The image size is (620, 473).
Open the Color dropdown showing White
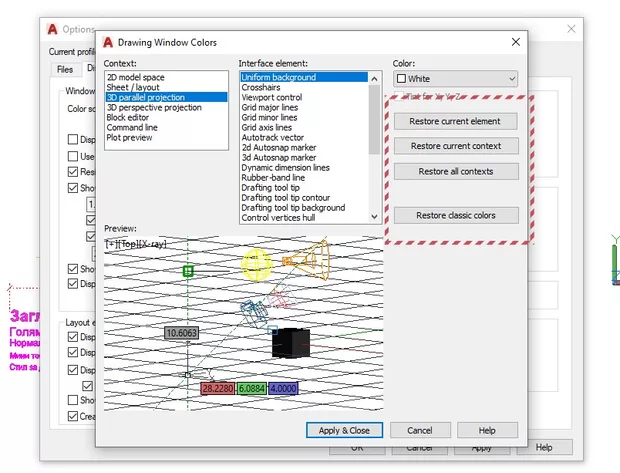(455, 78)
